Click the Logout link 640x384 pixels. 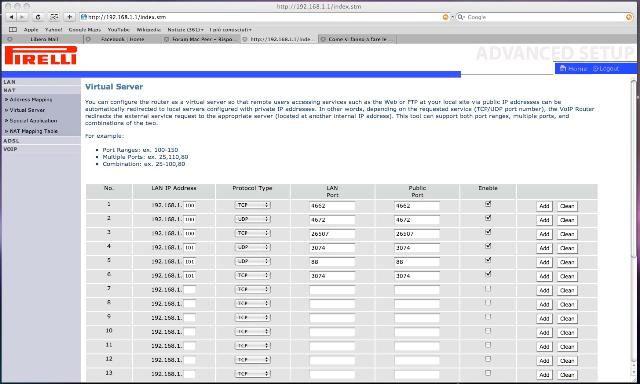pyautogui.click(x=606, y=69)
